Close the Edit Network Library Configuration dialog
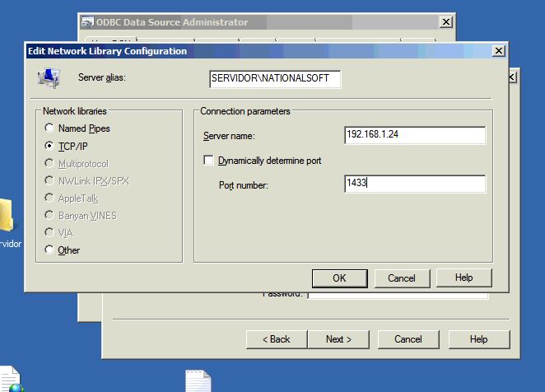 (499, 51)
